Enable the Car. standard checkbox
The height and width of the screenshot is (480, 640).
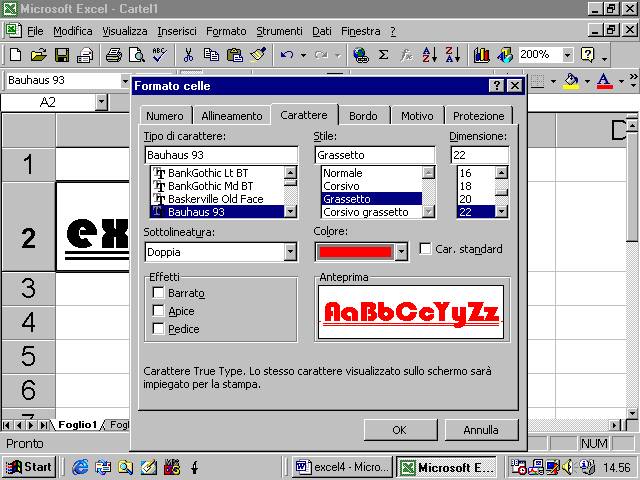[425, 249]
